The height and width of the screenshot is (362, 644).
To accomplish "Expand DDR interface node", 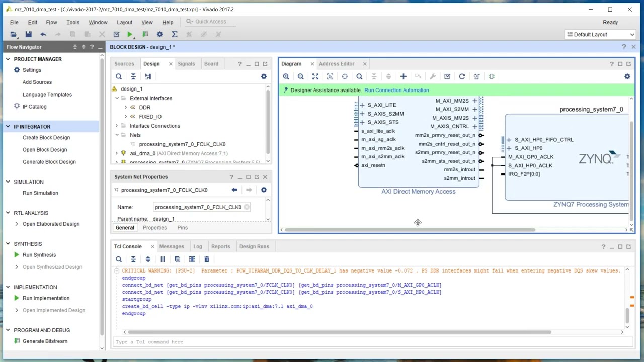I will coord(126,107).
